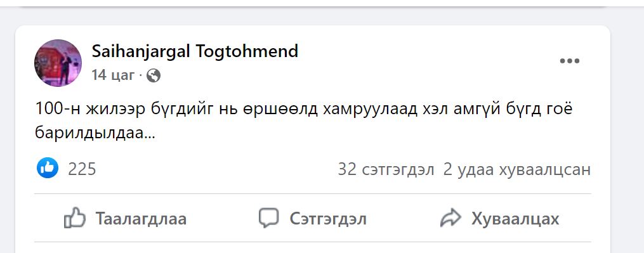Click the thumbs-up outline icon beside Таалагдлаа
Screen dimensions: 644x253
[x=75, y=218]
